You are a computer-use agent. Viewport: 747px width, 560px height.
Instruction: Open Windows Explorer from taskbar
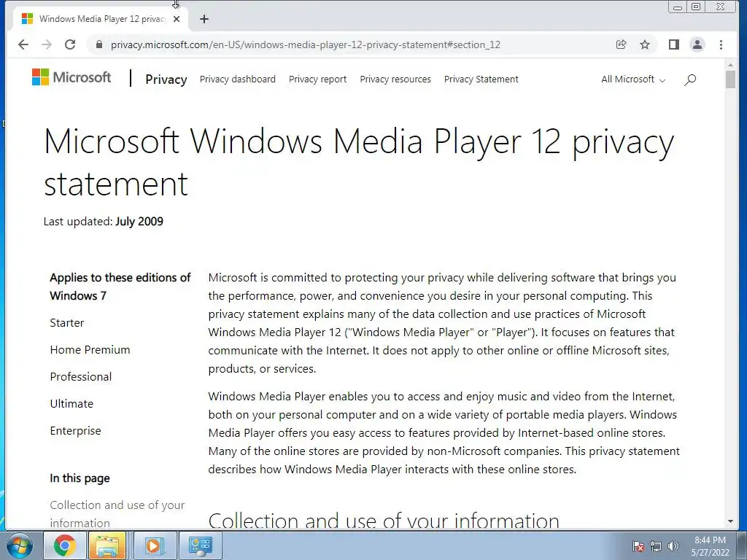click(107, 545)
